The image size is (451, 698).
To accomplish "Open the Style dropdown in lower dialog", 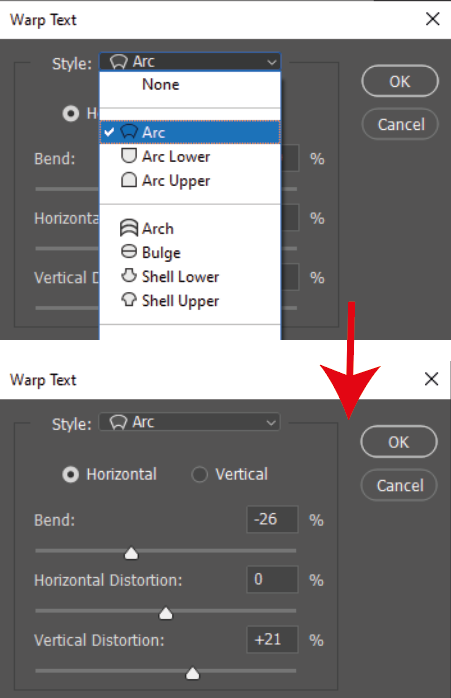I will click(189, 422).
